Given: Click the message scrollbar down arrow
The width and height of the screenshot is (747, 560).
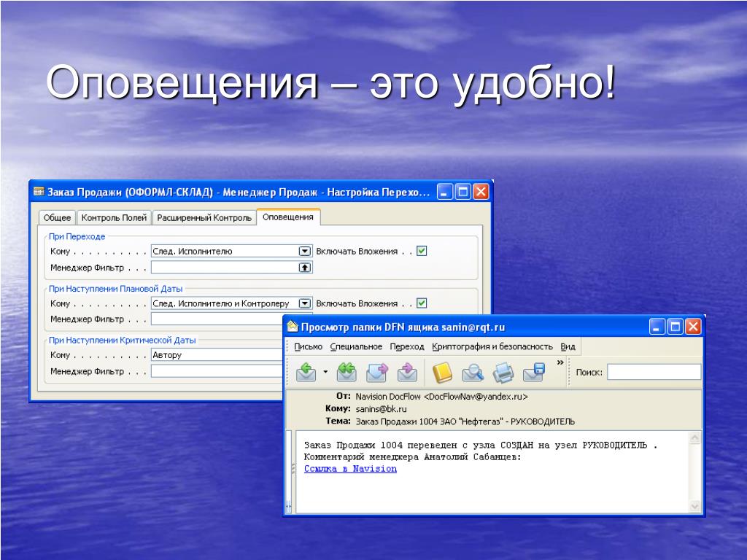Looking at the screenshot, I should click(694, 506).
